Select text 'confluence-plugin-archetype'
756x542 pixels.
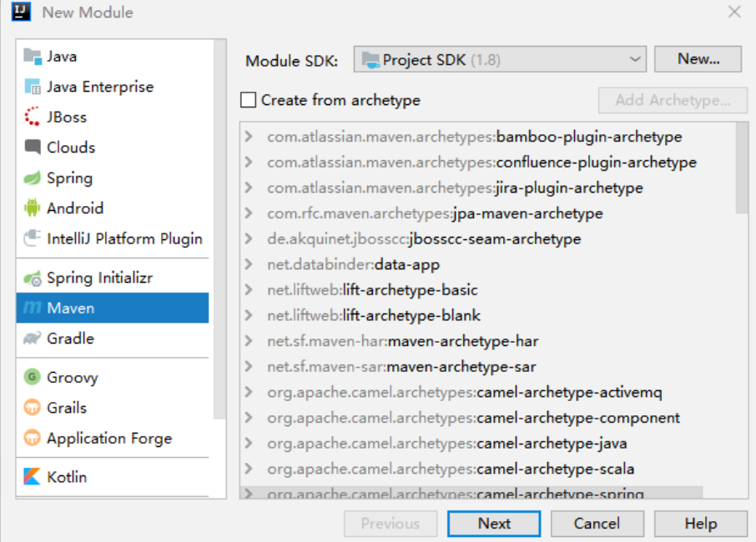pyautogui.click(x=597, y=163)
